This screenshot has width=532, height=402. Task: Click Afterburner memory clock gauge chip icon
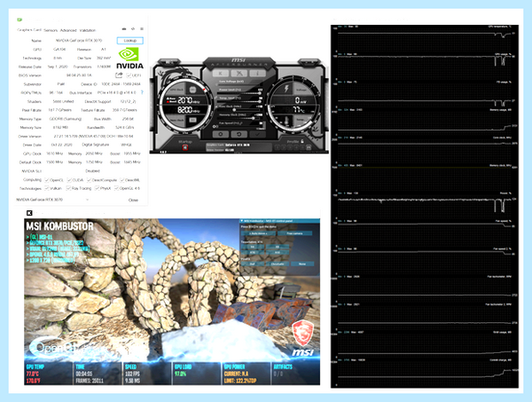[192, 120]
